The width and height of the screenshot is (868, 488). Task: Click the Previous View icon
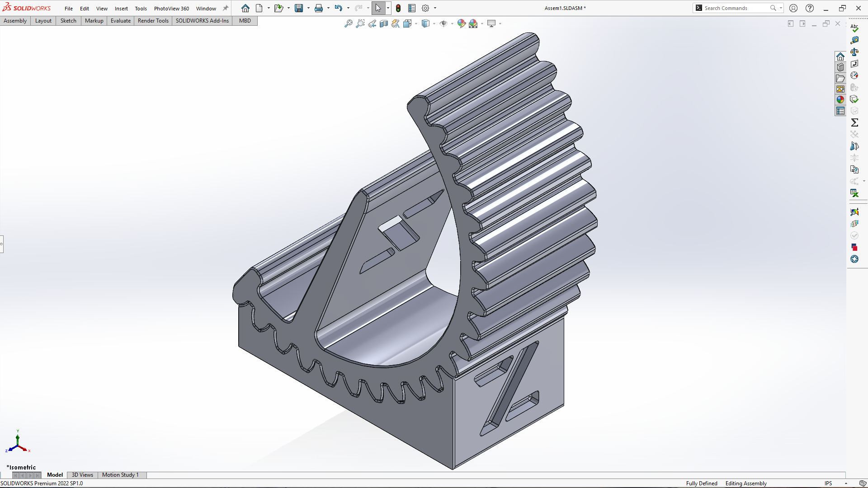click(372, 23)
